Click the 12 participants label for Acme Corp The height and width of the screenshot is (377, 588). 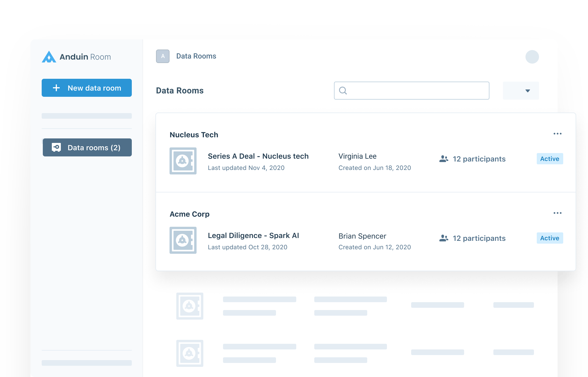click(x=479, y=238)
